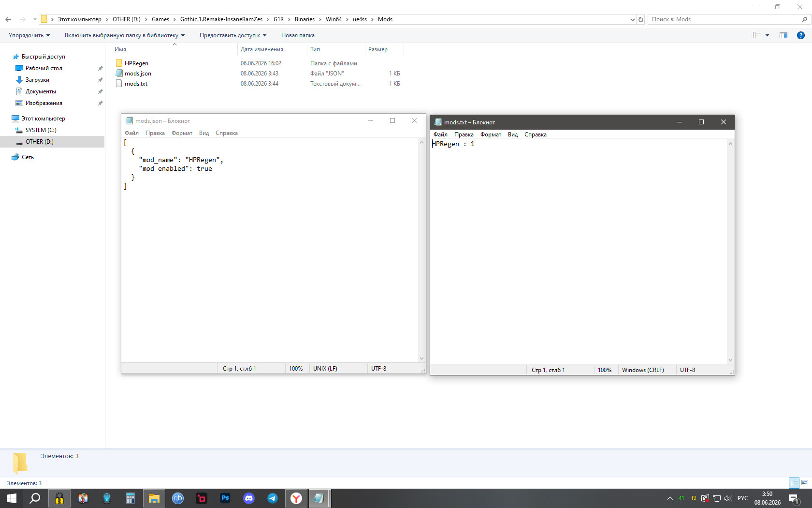Open the recent locations dropdown arrow
Viewport: 812px width, 508px height.
35,19
